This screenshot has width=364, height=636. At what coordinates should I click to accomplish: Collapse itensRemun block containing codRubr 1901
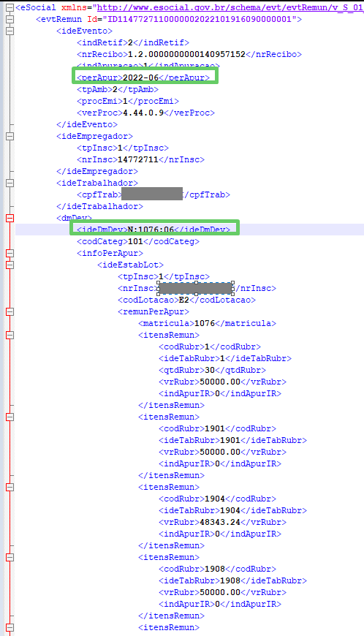pyautogui.click(x=10, y=417)
